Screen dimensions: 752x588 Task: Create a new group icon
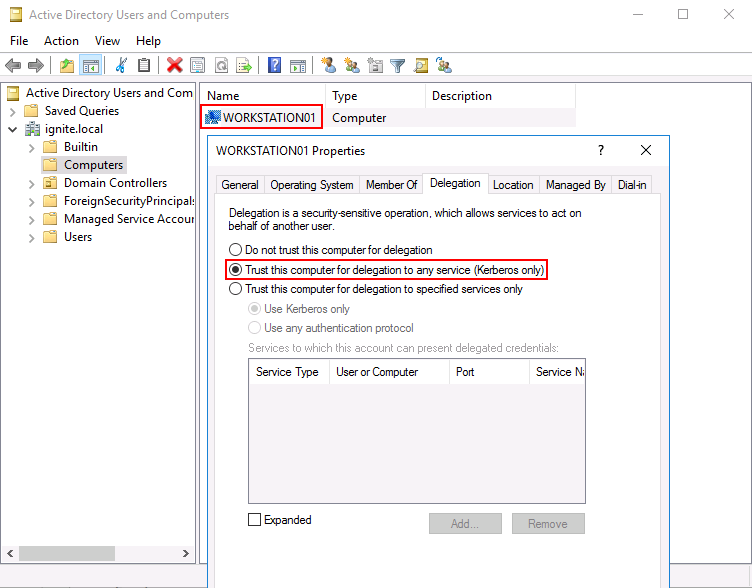[352, 65]
